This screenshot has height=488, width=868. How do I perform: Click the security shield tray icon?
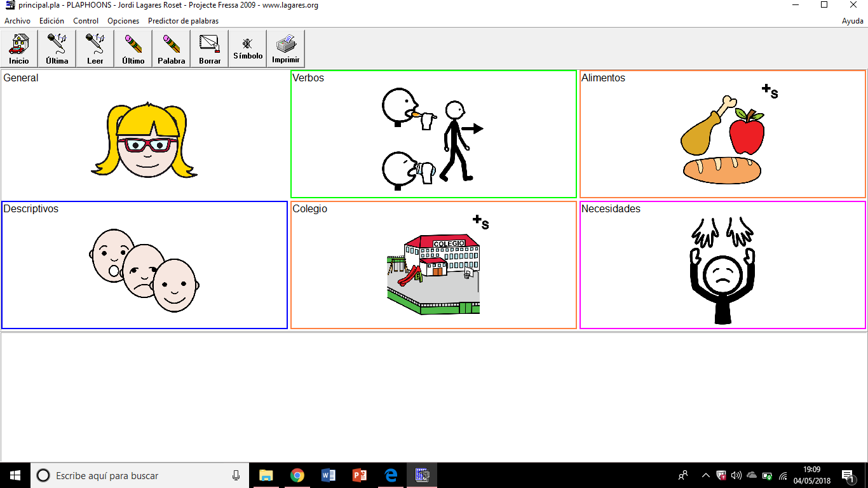pos(721,475)
